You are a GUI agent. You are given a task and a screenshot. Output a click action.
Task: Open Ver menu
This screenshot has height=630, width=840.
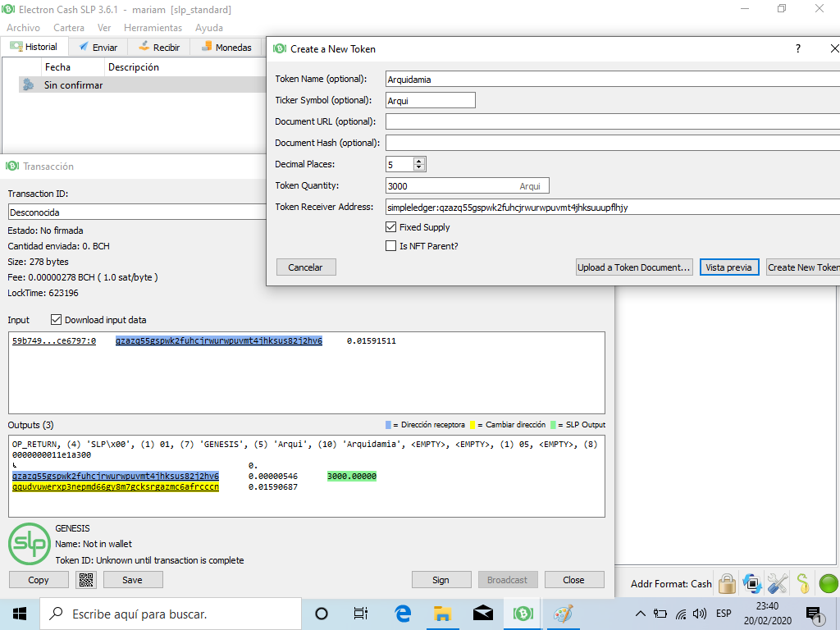point(104,28)
